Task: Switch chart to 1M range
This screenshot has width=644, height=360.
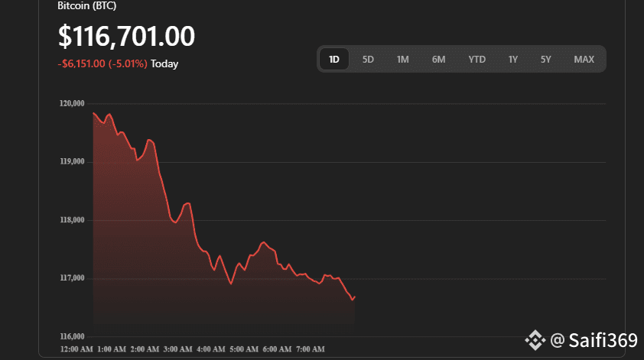Action: 402,60
